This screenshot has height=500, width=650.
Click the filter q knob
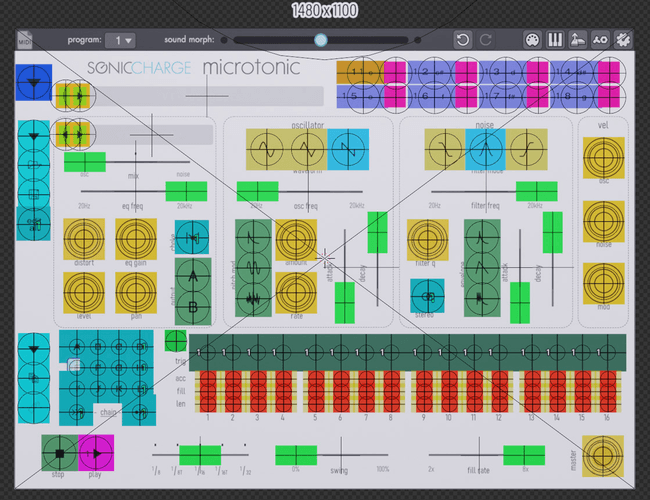point(428,240)
